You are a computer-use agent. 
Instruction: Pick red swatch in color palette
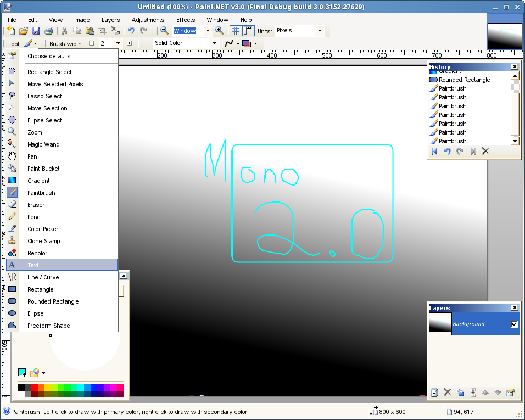[x=35, y=388]
